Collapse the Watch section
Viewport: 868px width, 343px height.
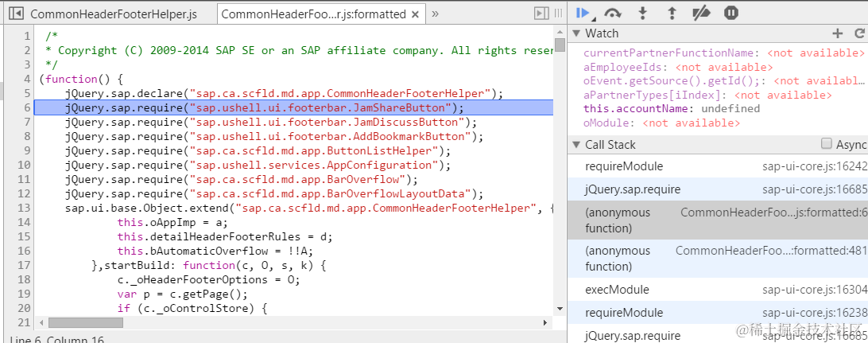pos(575,33)
